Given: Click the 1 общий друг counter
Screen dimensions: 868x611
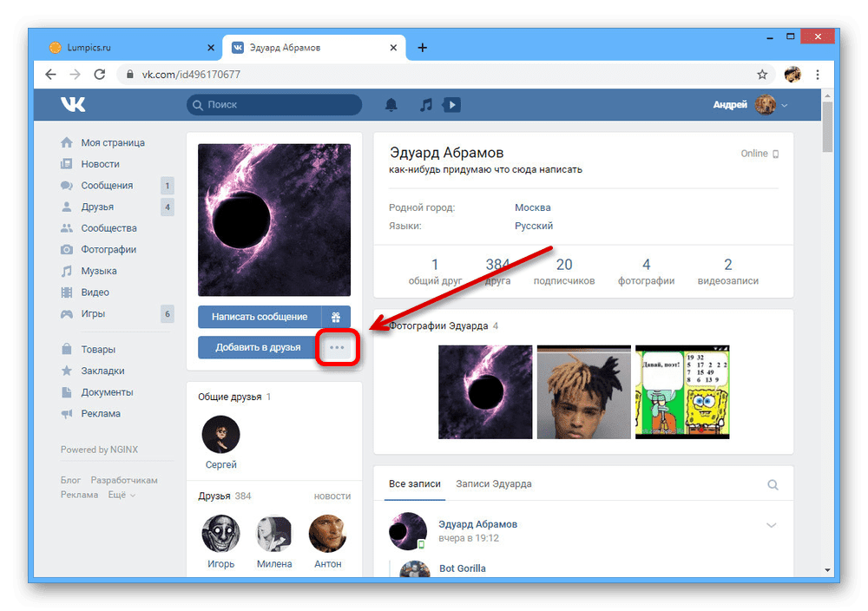Looking at the screenshot, I should pos(435,272).
